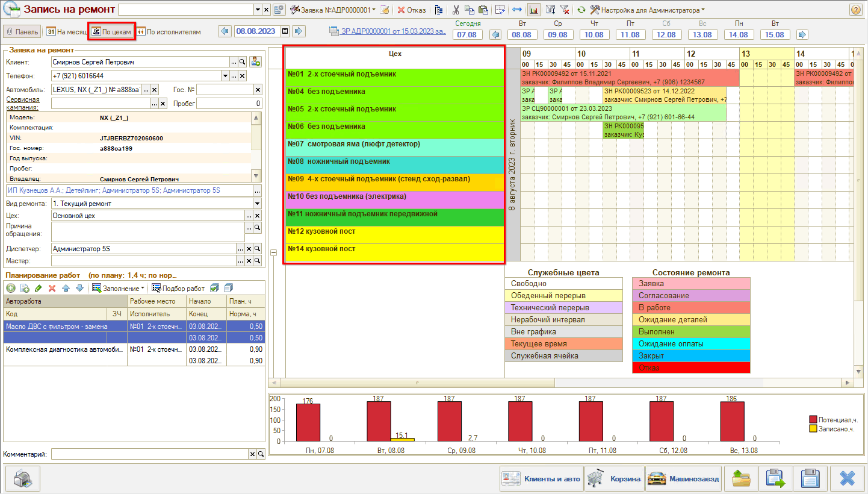Click the refresh arrows icon
Screen dimensions: 868x494
(x=581, y=10)
